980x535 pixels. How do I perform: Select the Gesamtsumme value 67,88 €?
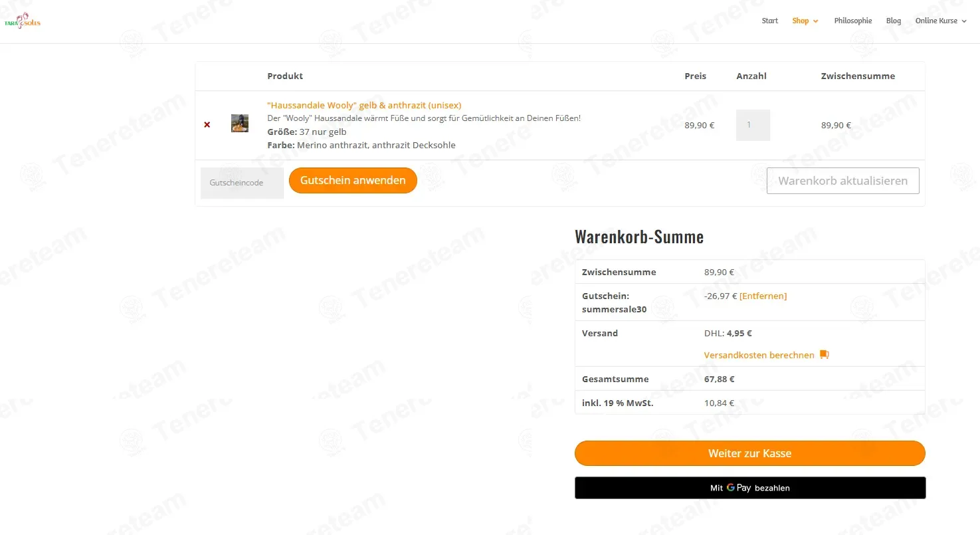pyautogui.click(x=719, y=379)
